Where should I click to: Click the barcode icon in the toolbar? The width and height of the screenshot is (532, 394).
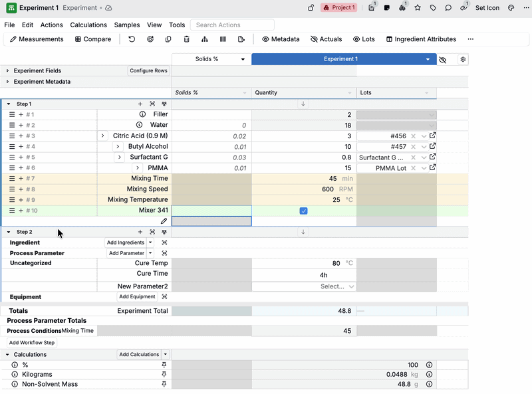click(223, 39)
